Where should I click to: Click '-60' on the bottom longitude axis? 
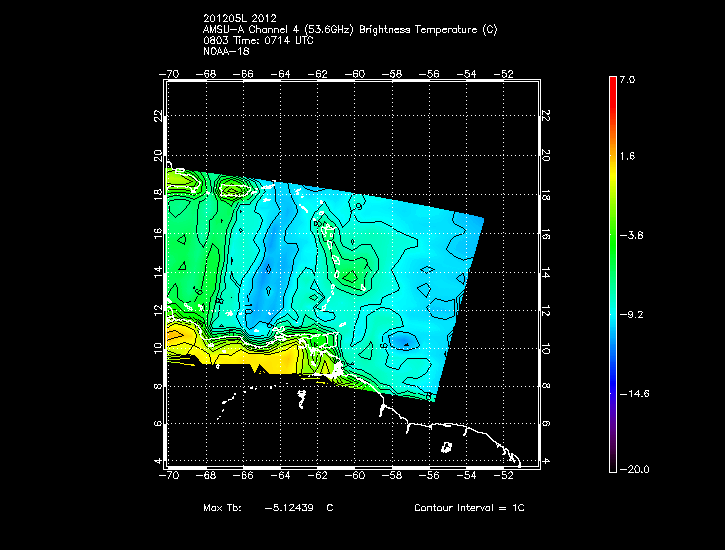355,476
